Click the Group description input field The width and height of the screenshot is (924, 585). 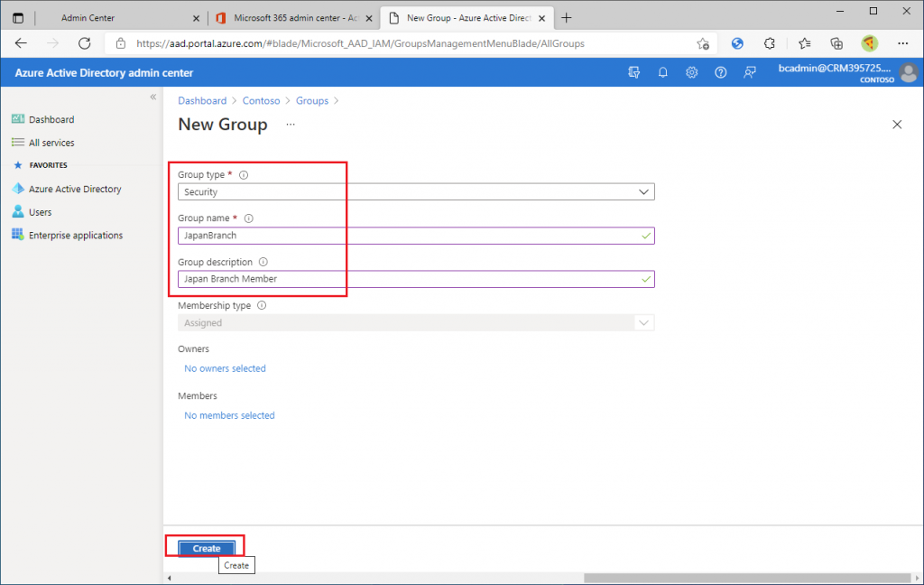tap(416, 279)
